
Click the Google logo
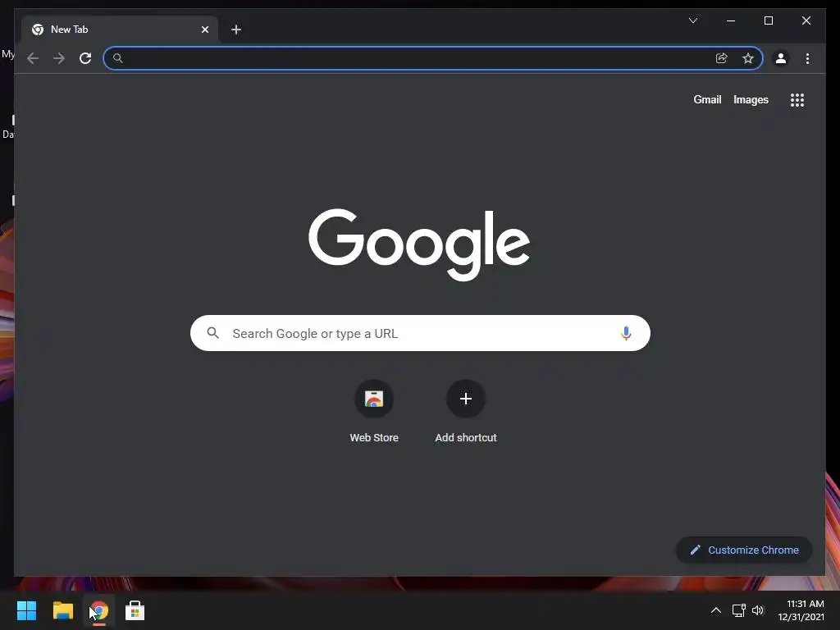click(419, 244)
